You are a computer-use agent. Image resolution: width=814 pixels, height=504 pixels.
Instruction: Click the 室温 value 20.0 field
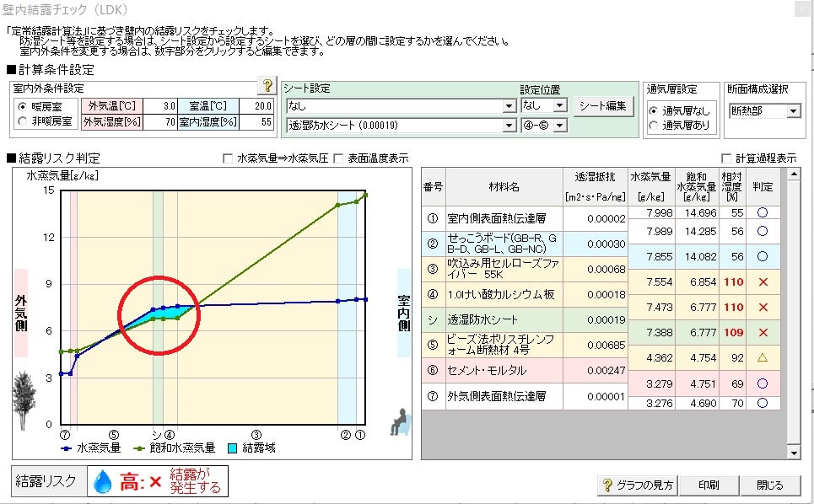[x=256, y=106]
